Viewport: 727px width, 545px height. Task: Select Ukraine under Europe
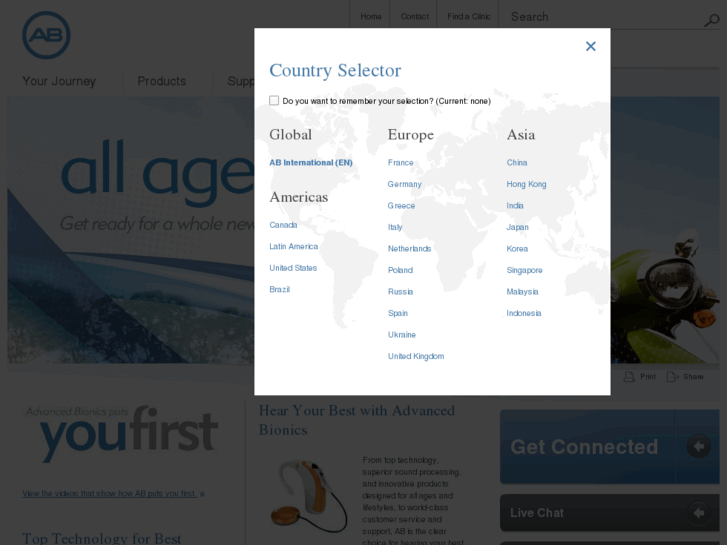(402, 335)
